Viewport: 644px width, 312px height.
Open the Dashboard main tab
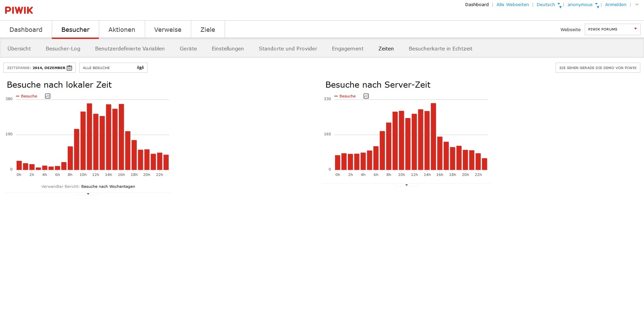[x=26, y=29]
